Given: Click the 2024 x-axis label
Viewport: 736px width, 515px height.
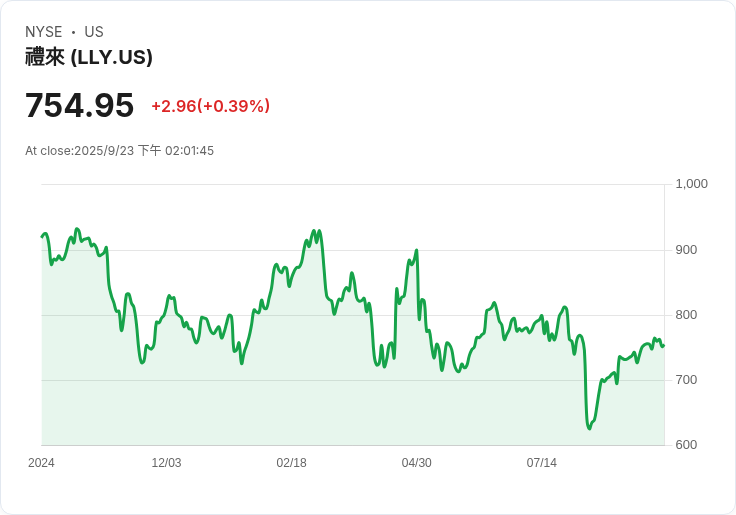Looking at the screenshot, I should [41, 463].
